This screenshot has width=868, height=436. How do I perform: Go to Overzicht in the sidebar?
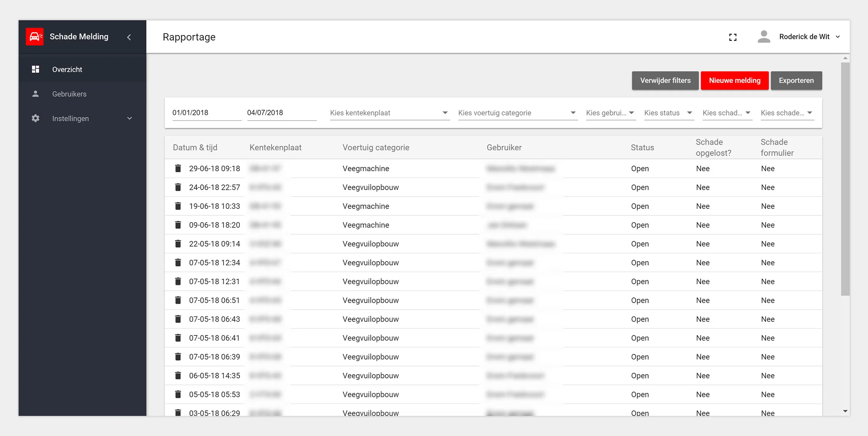67,69
